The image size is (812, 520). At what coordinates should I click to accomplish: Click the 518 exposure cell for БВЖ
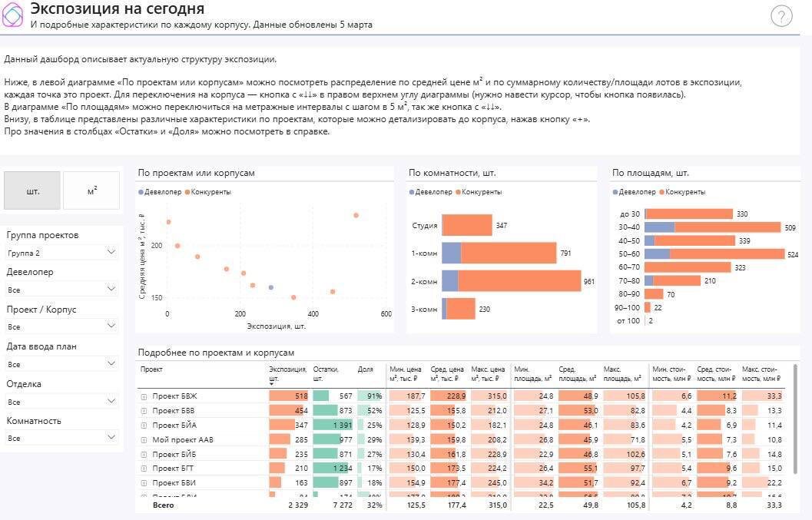(x=288, y=396)
